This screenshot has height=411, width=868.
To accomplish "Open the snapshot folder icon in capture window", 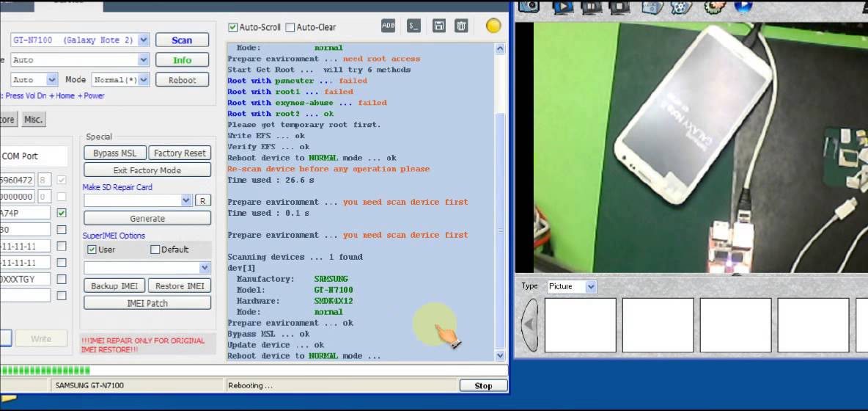I will pos(652,6).
